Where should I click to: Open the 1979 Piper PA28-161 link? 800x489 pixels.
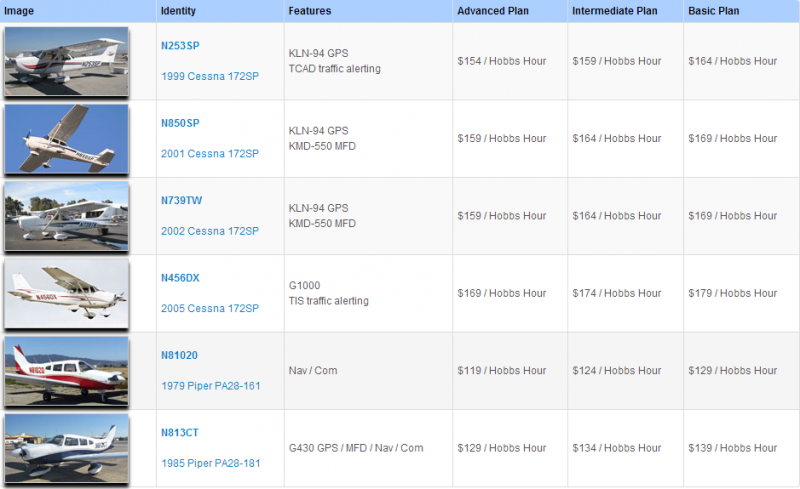211,386
